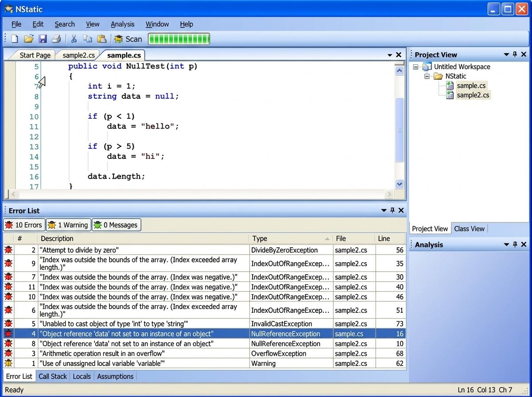Click the Cut scissors toolbar icon
The height and width of the screenshot is (397, 532).
[74, 39]
